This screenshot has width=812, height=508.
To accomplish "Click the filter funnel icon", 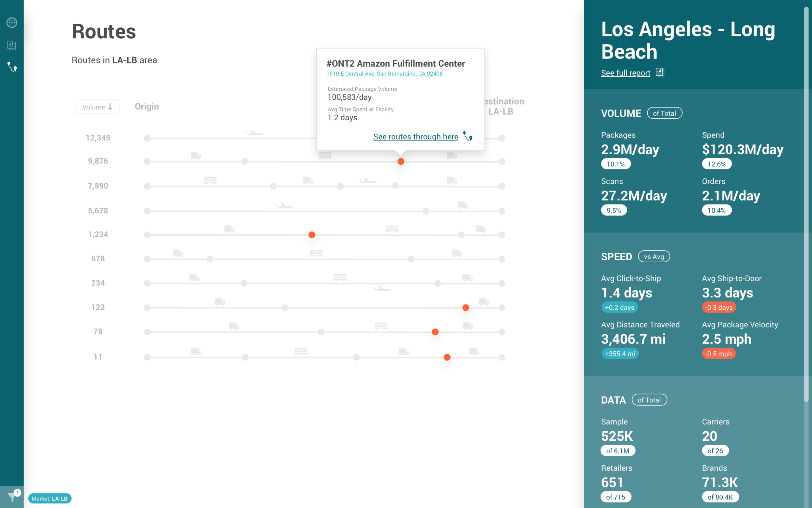I will point(12,497).
